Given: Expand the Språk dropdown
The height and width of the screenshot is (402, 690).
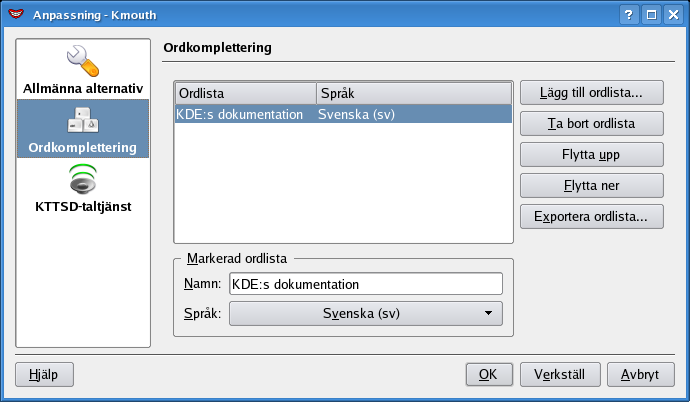Looking at the screenshot, I should tap(366, 314).
